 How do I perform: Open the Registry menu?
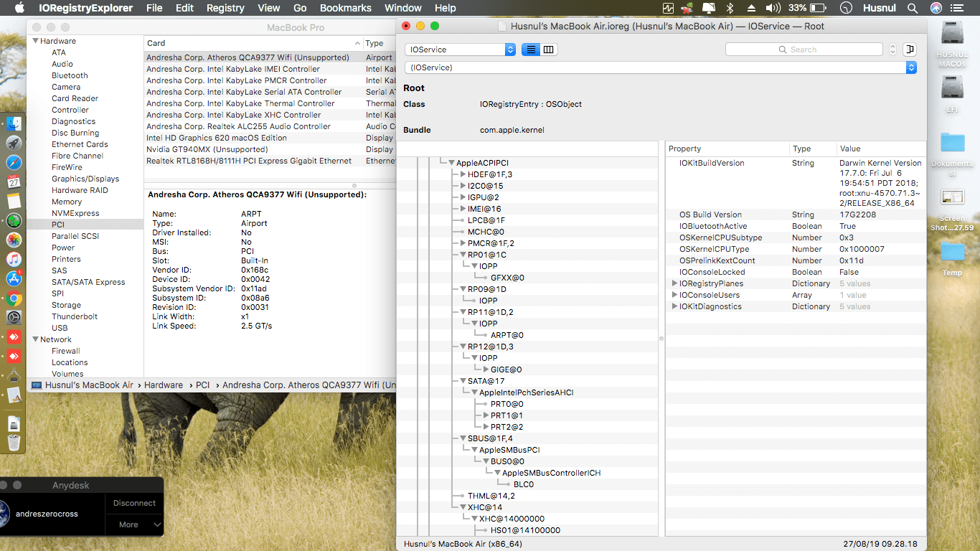[225, 8]
